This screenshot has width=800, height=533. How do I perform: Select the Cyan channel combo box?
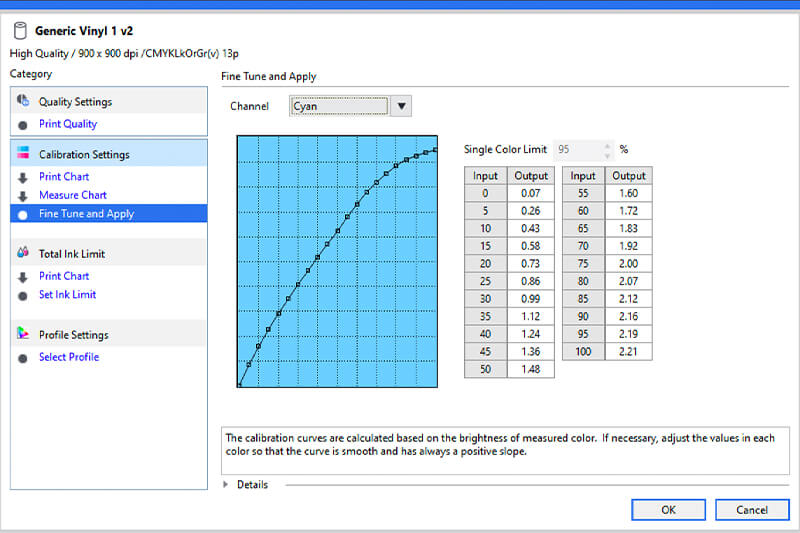pyautogui.click(x=338, y=106)
